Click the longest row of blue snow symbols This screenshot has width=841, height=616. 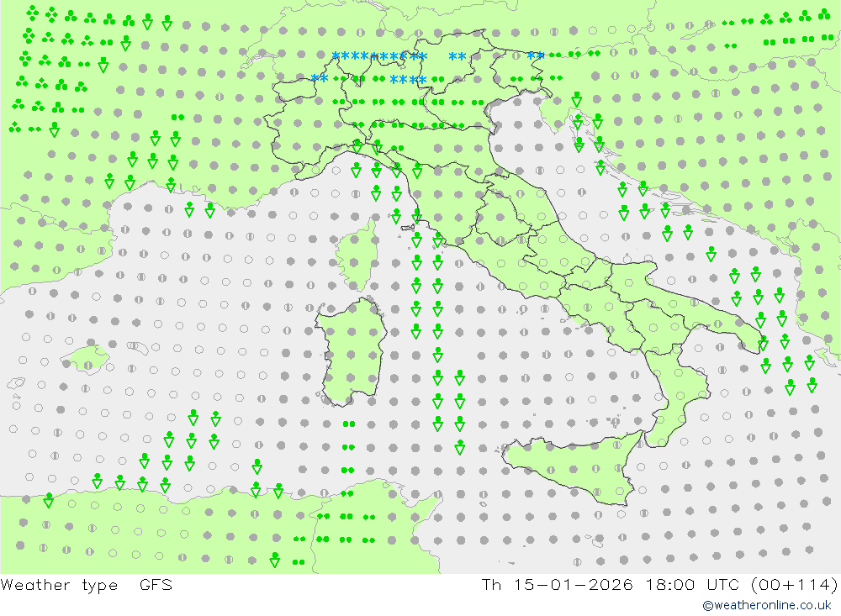pos(380,56)
